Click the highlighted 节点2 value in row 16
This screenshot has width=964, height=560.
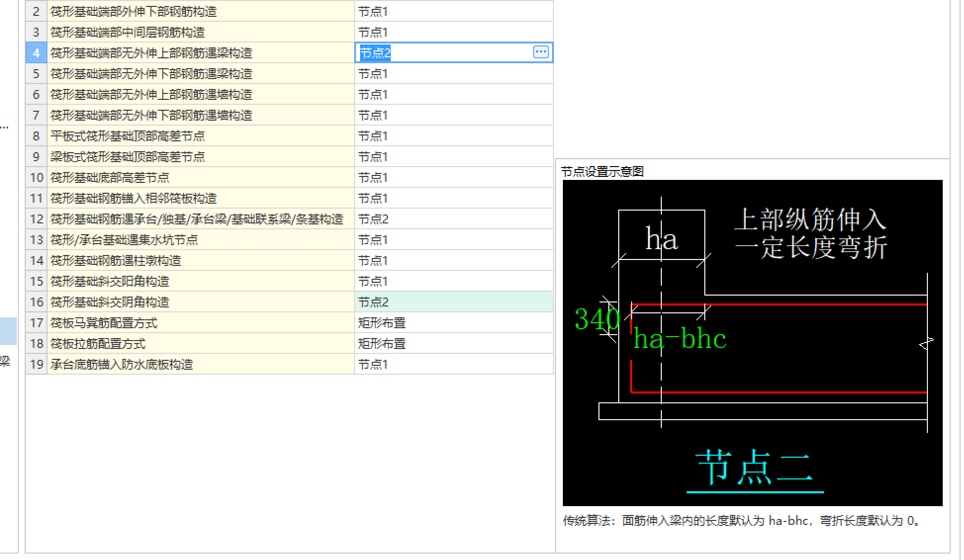(454, 302)
